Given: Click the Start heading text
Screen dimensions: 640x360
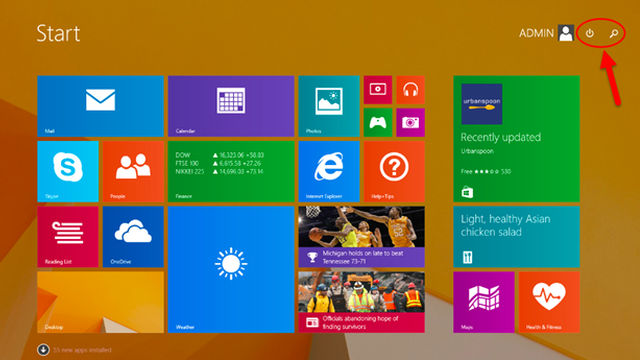Looking at the screenshot, I should tap(58, 33).
